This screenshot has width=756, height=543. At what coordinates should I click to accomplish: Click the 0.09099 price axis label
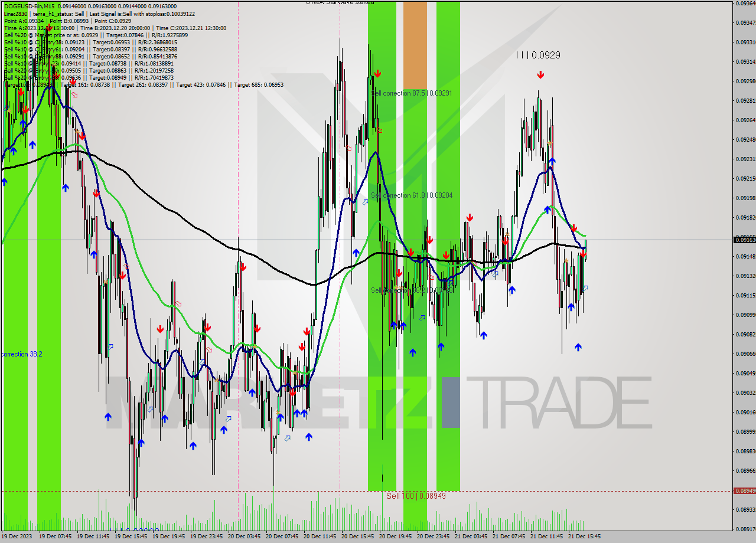745,315
